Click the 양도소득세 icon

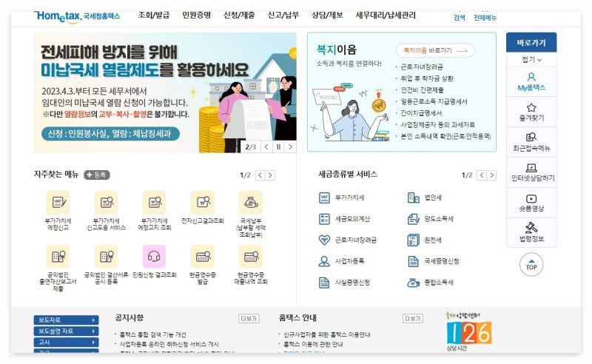click(x=414, y=219)
